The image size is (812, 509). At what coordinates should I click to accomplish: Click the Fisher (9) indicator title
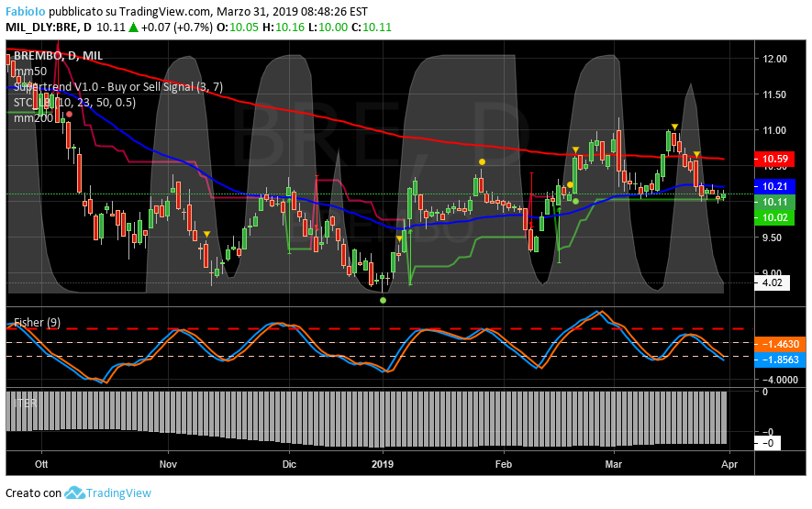tap(37, 323)
